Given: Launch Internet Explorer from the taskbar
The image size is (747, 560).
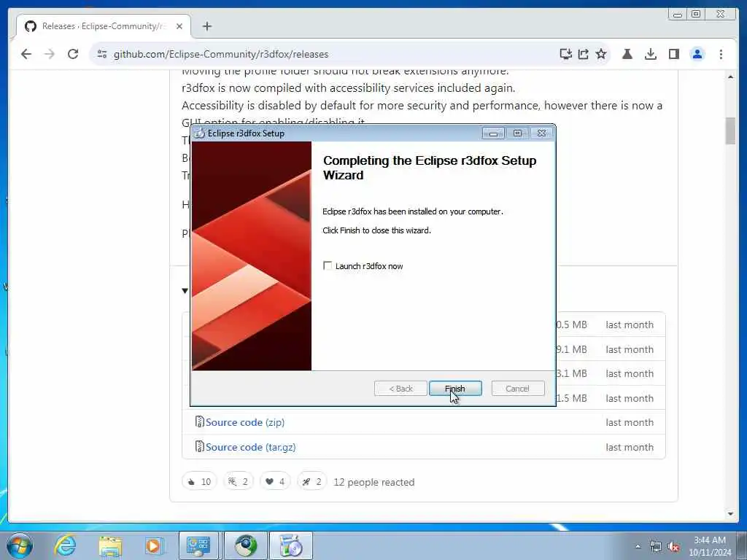Looking at the screenshot, I should [x=65, y=545].
